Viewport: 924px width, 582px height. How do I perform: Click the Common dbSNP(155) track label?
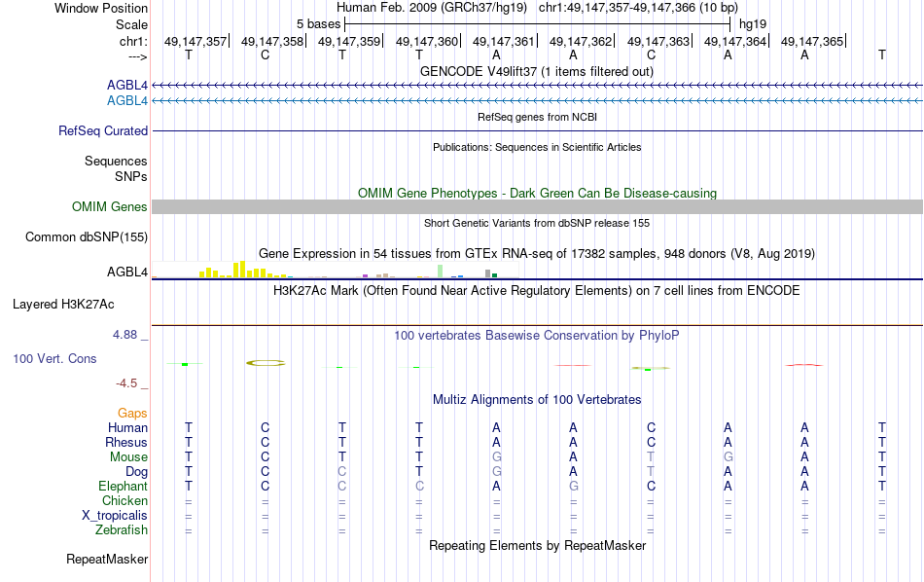coord(87,237)
